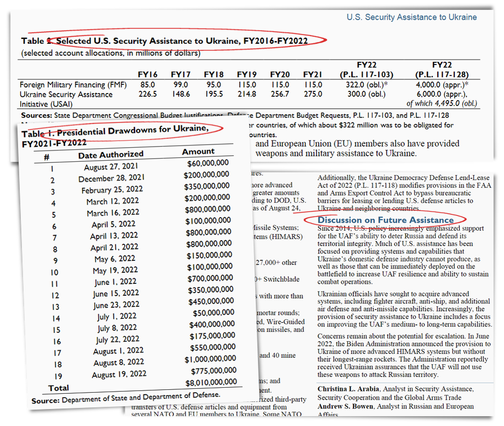Click the header 'U.S. Security Assistance to Ukraine'
The image size is (504, 426).
pos(412,17)
